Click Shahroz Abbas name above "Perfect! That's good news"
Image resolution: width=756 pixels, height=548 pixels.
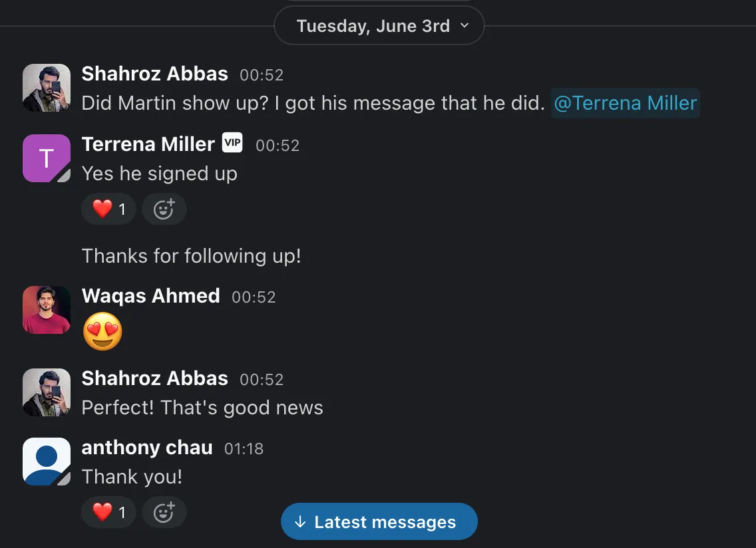pyautogui.click(x=154, y=378)
